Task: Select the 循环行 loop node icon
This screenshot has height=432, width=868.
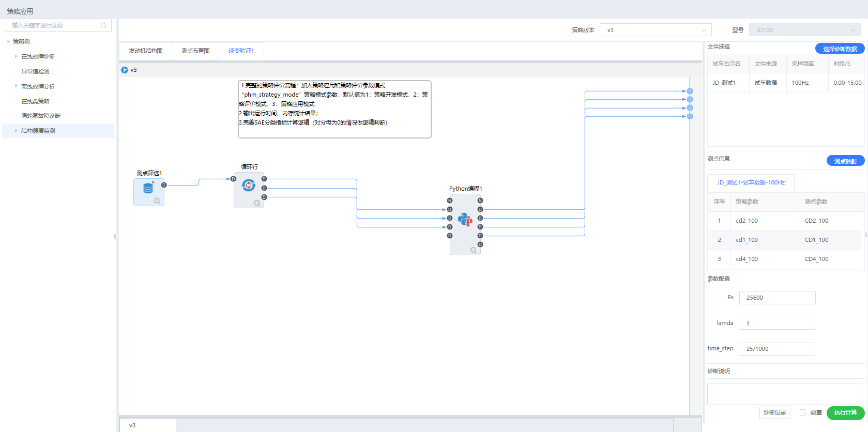Action: 249,186
